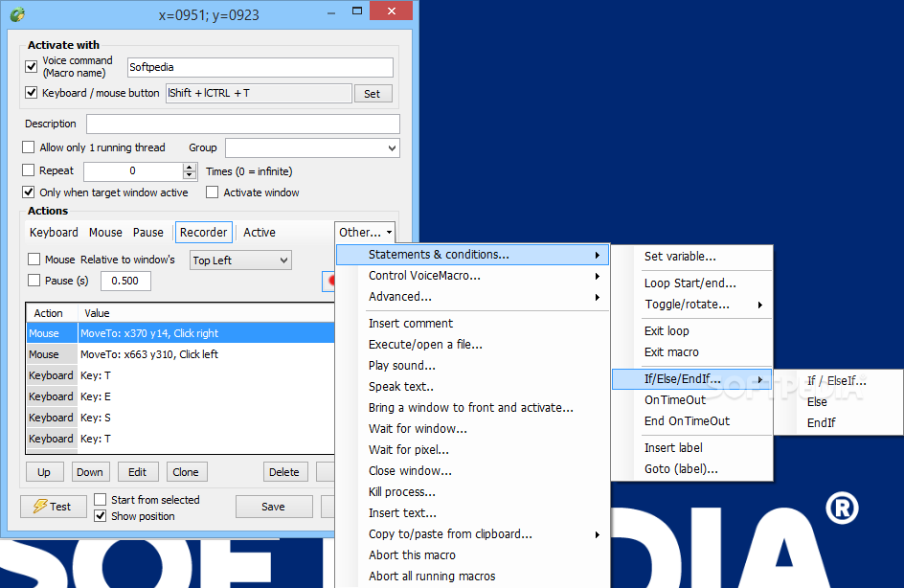
Task: Expand Toggle/rotate... submenu
Action: click(691, 305)
